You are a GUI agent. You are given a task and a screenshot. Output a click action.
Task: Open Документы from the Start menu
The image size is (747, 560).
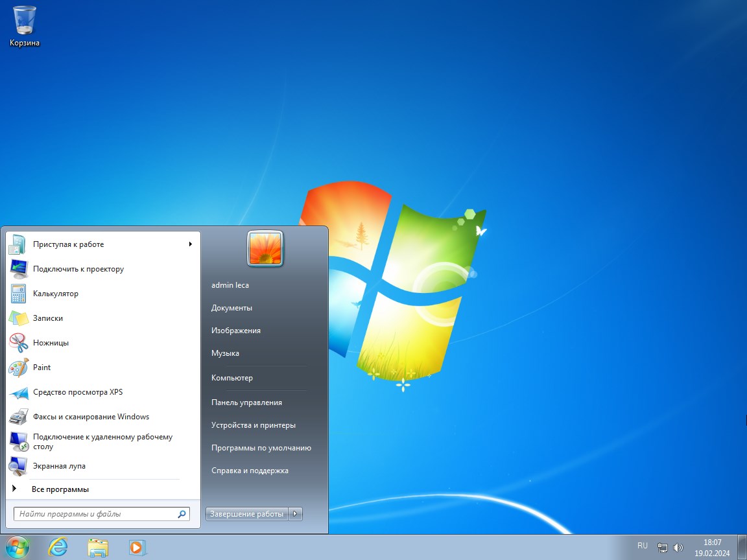(x=231, y=308)
